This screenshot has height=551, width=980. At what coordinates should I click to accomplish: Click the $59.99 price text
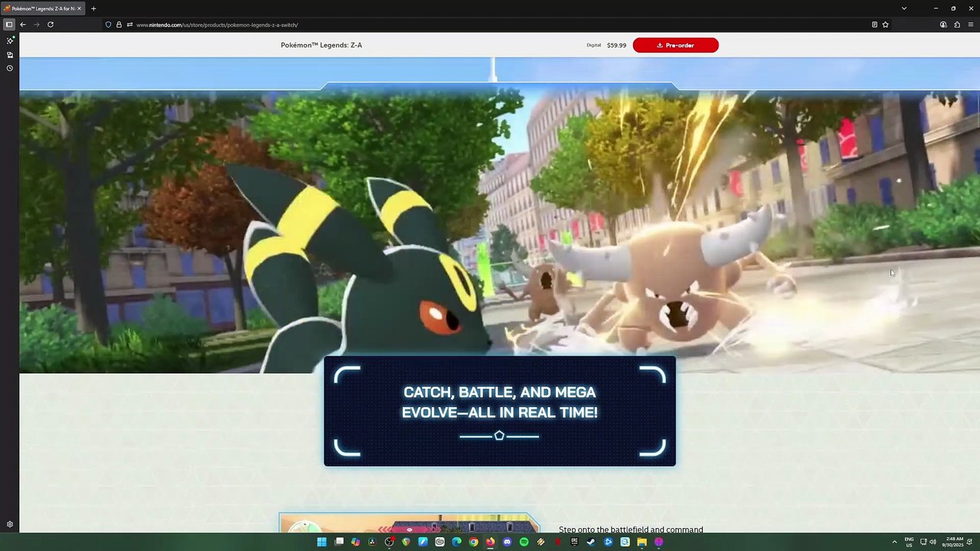616,45
